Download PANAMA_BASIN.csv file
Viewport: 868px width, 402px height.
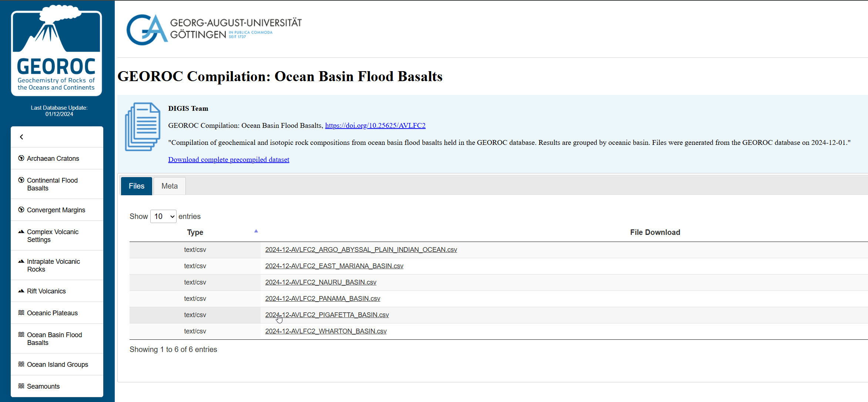[322, 299]
